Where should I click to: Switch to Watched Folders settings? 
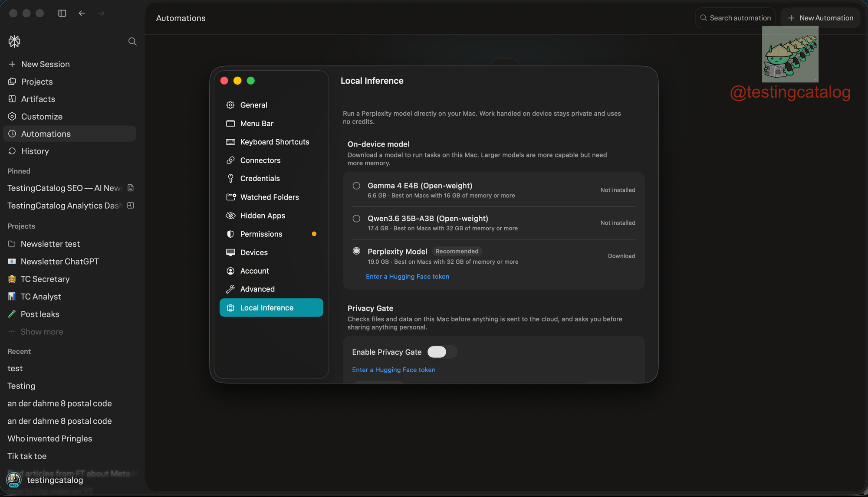[271, 197]
